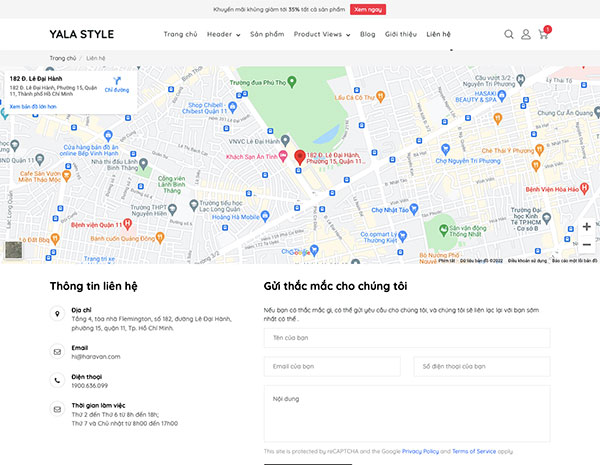Click the Xem ngay promo button
The image size is (600, 465).
(x=368, y=10)
